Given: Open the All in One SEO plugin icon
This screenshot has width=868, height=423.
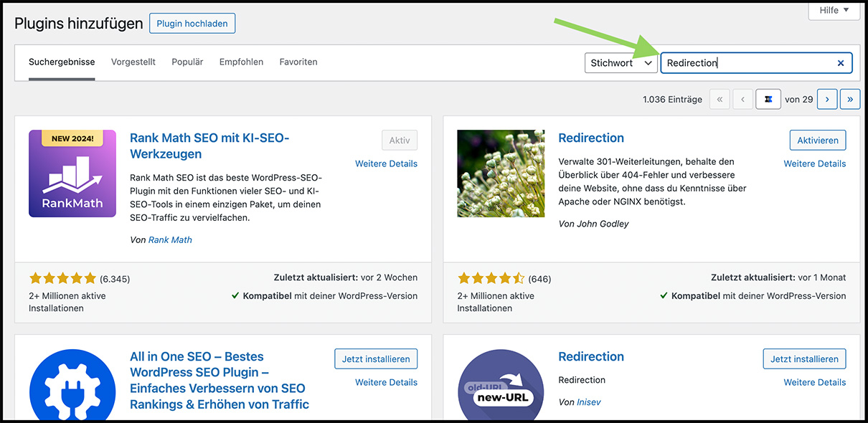Looking at the screenshot, I should coord(72,384).
